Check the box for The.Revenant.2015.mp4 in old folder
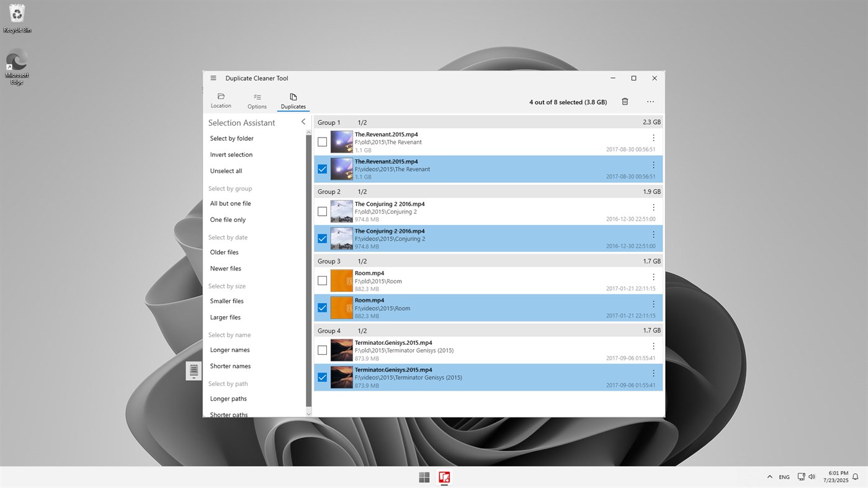This screenshot has width=868, height=488. tap(322, 141)
